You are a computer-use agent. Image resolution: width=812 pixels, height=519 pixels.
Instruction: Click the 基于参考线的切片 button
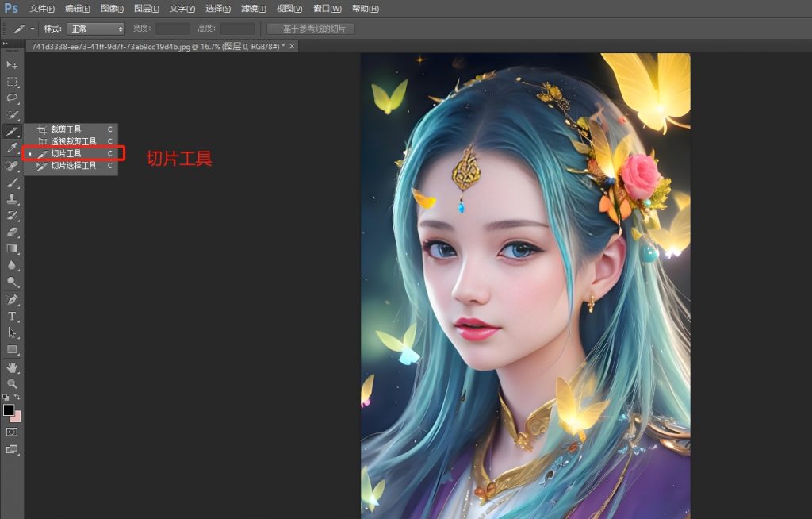point(311,29)
